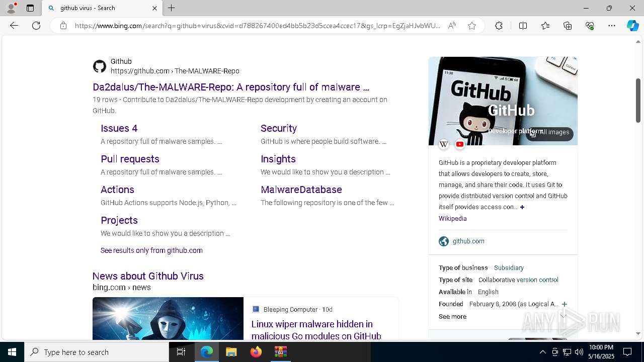Open the Edge profile icon
644x362 pixels.
coord(11,8)
